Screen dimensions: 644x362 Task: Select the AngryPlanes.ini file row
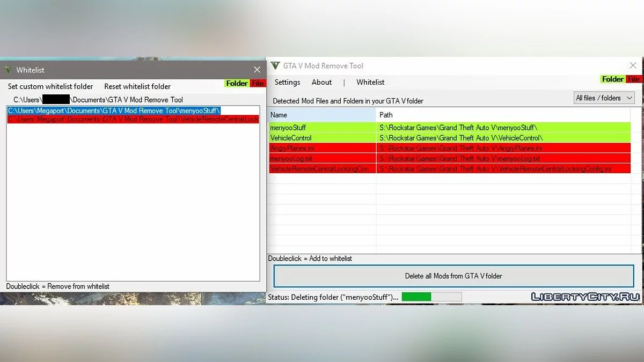(x=322, y=148)
